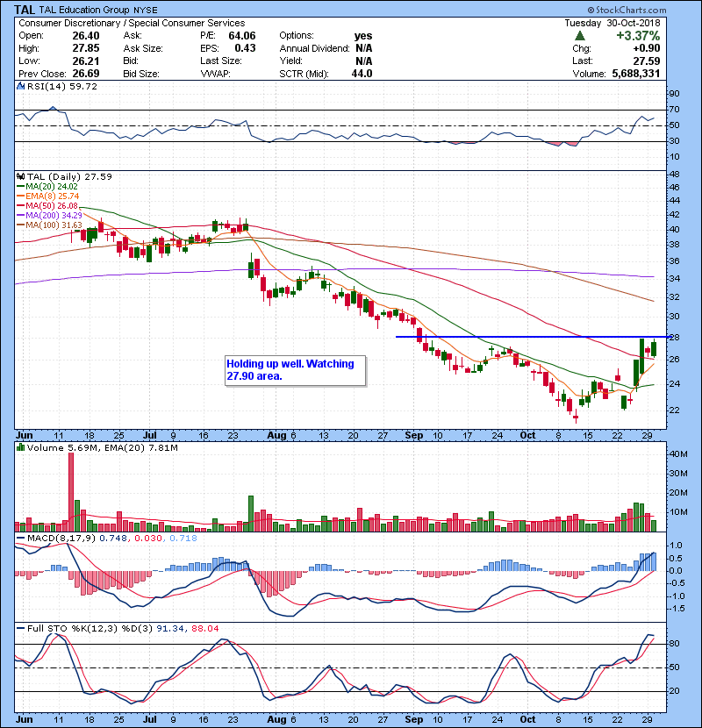
Task: Click the stochastic 91.34 value
Action: click(x=169, y=629)
